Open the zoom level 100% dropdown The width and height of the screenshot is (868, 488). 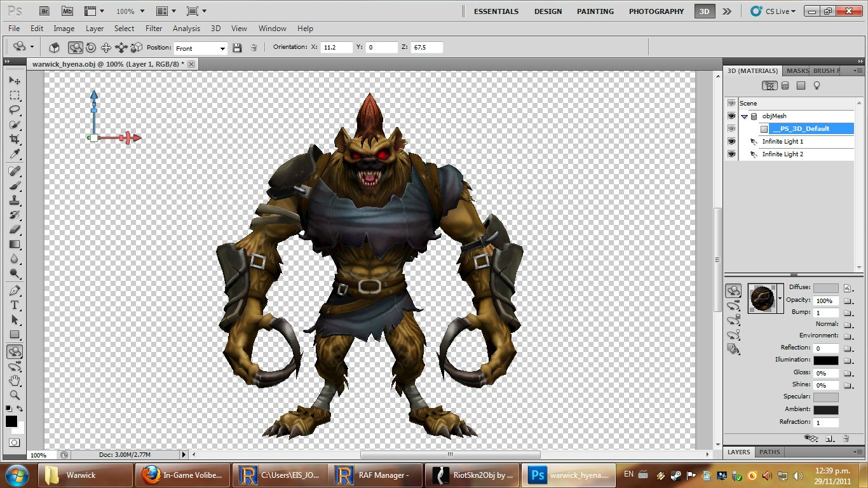[x=130, y=11]
